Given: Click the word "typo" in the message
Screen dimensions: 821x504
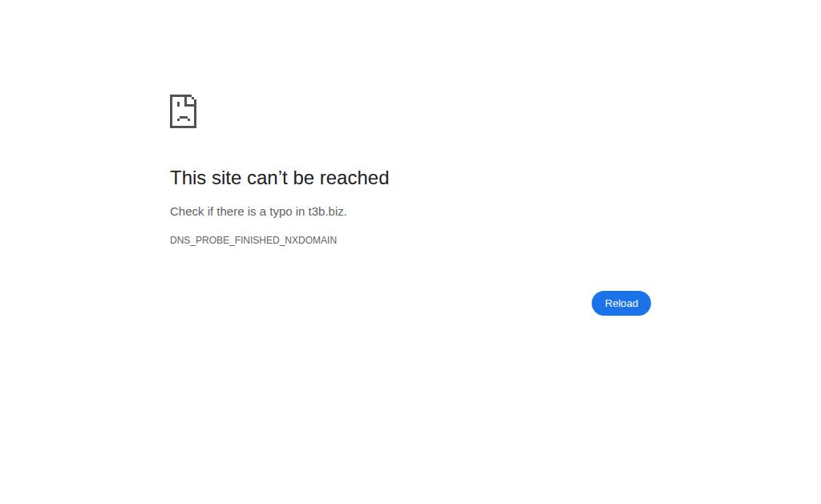Looking at the screenshot, I should click(x=281, y=212).
